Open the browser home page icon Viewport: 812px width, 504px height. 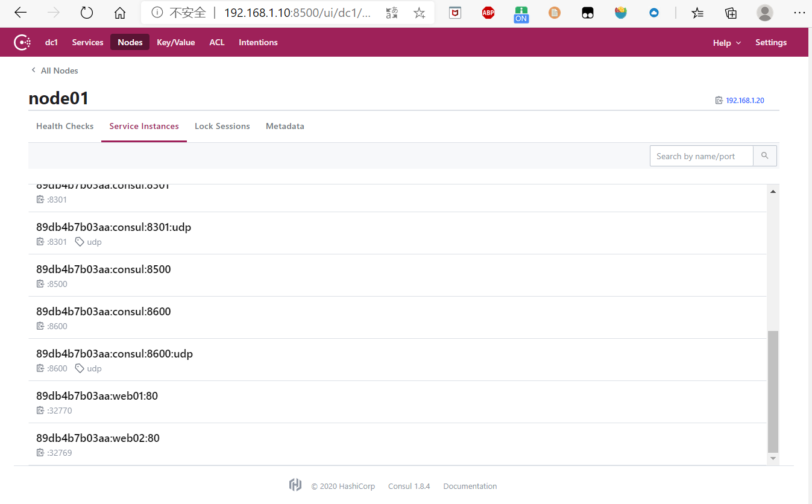[120, 13]
